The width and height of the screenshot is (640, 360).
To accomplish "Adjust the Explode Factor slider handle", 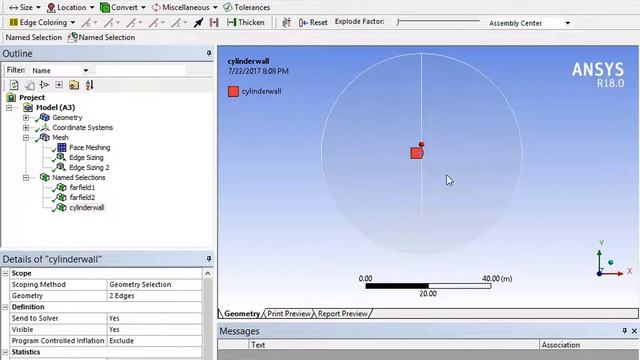I will (398, 22).
